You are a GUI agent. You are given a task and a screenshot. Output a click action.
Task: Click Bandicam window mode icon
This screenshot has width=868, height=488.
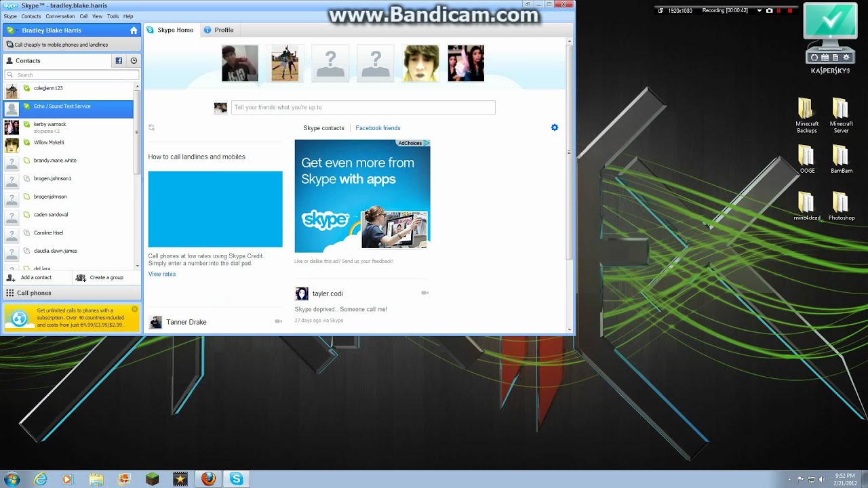660,10
